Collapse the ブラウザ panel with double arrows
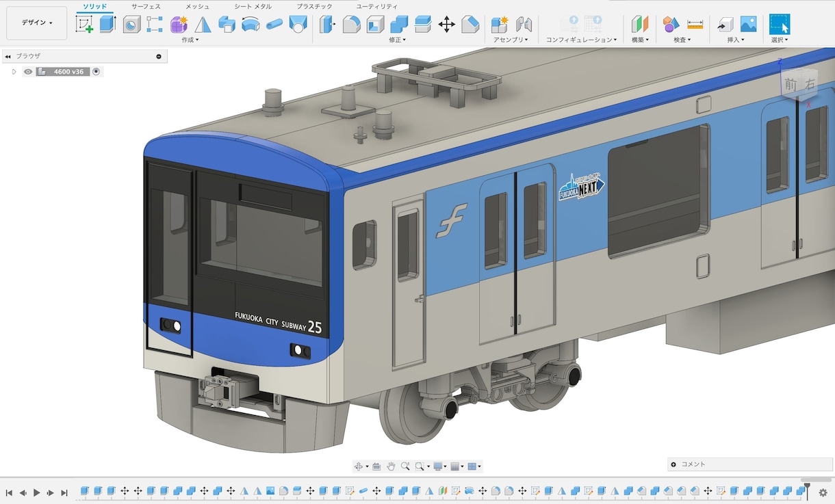Image resolution: width=835 pixels, height=504 pixels. click(8, 56)
